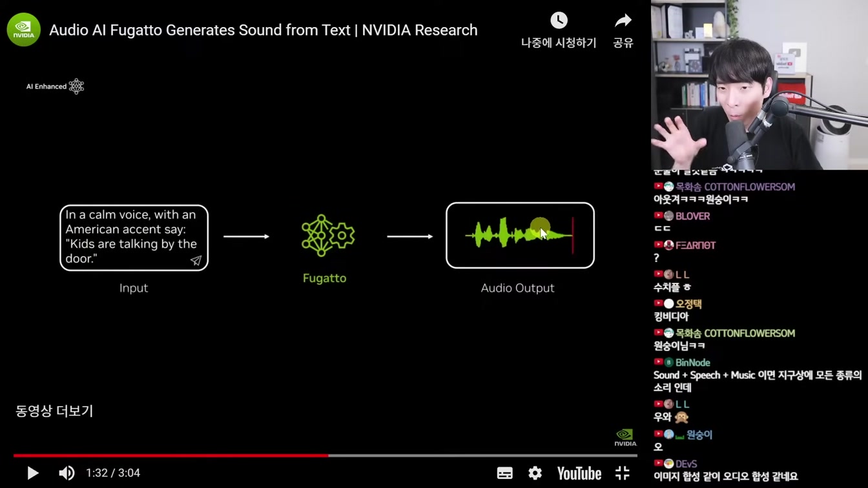This screenshot has height=488, width=868.
Task: Click the YouTube badge beside DEvS
Action: [658, 464]
